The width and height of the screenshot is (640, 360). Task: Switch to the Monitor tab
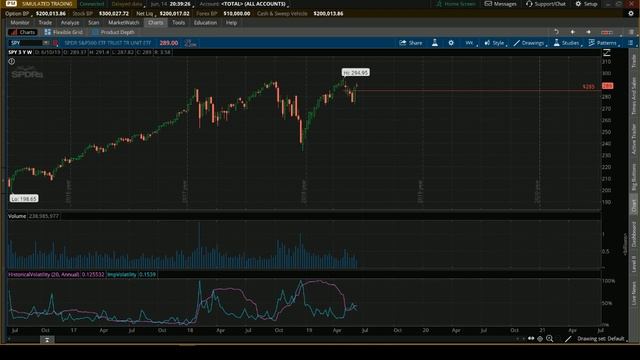[20, 22]
